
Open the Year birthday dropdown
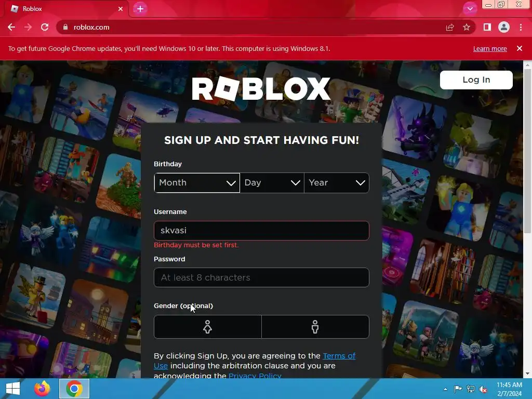337,183
